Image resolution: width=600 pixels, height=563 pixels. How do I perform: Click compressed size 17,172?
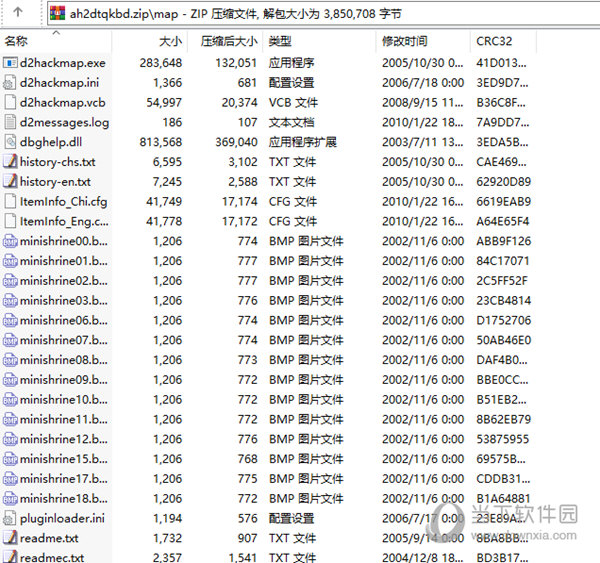point(239,221)
